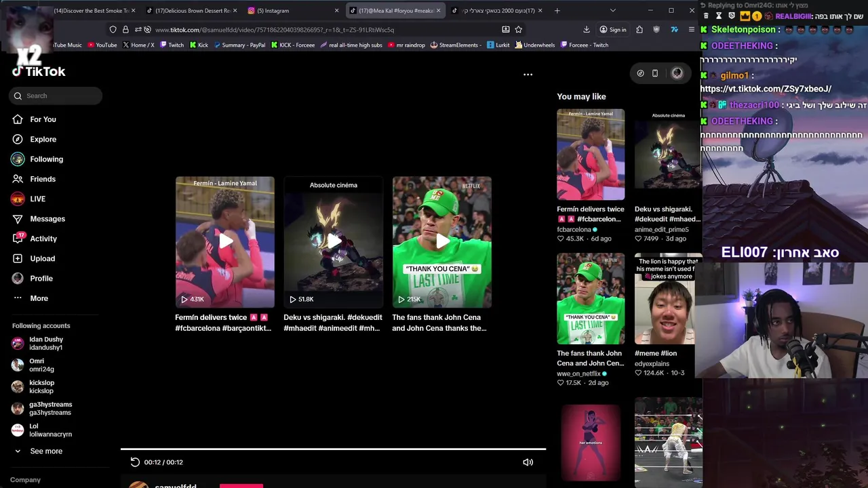
Task: Close the Instagram tab
Action: point(336,11)
